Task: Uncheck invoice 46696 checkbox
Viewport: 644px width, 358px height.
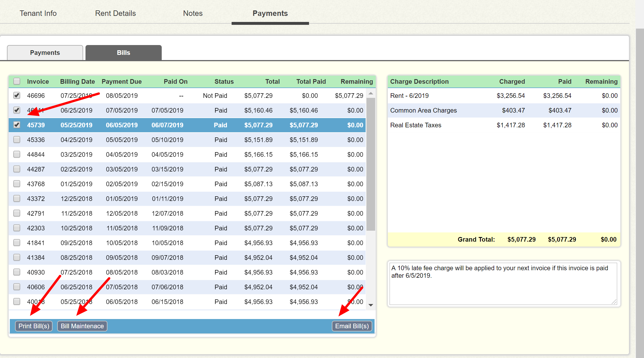Action: tap(17, 95)
